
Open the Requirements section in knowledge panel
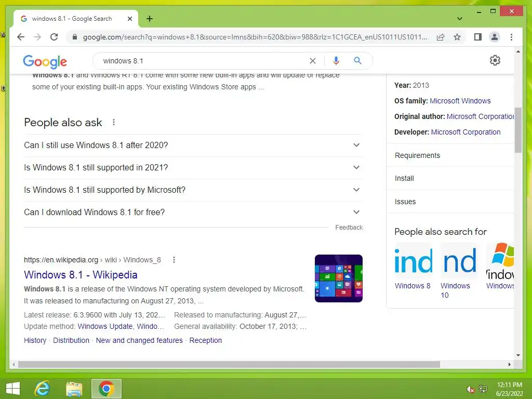pyautogui.click(x=450, y=155)
